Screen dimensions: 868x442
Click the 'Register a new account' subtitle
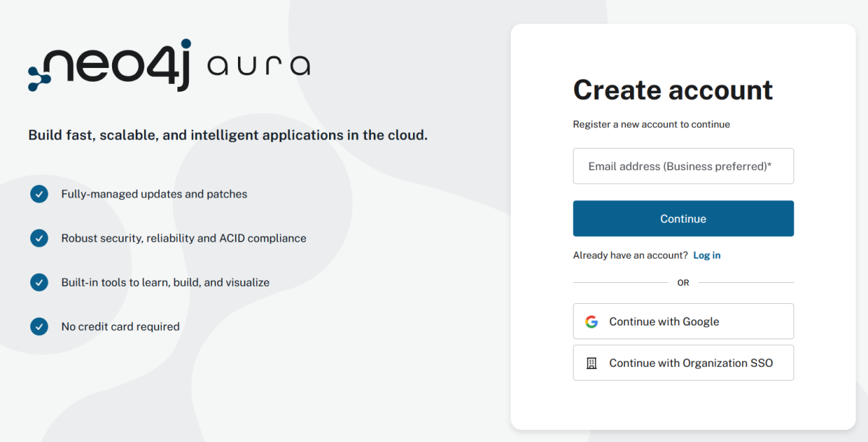tap(651, 124)
